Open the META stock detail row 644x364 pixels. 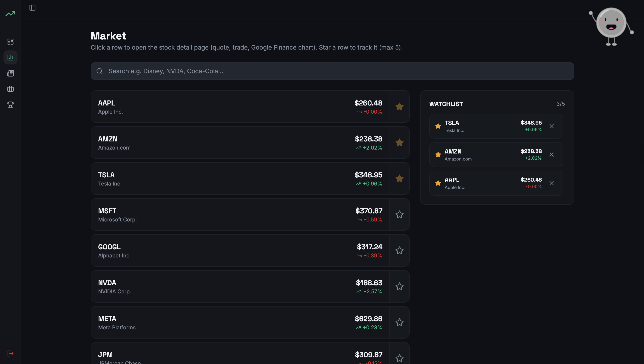coord(225,322)
